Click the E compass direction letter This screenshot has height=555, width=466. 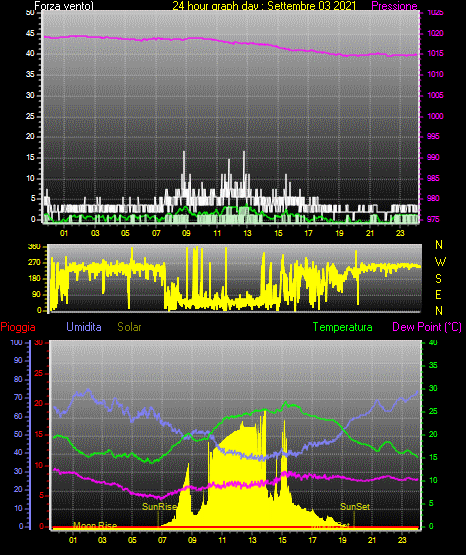click(438, 294)
